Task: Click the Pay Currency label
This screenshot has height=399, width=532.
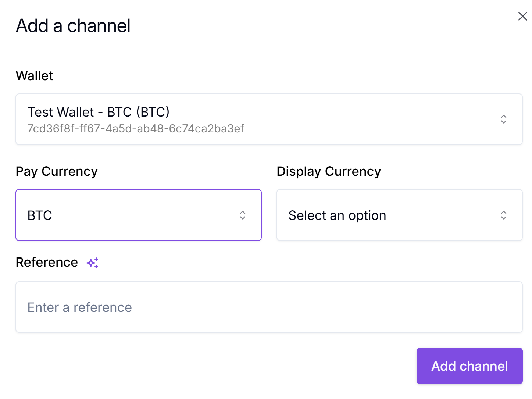Action: click(57, 171)
